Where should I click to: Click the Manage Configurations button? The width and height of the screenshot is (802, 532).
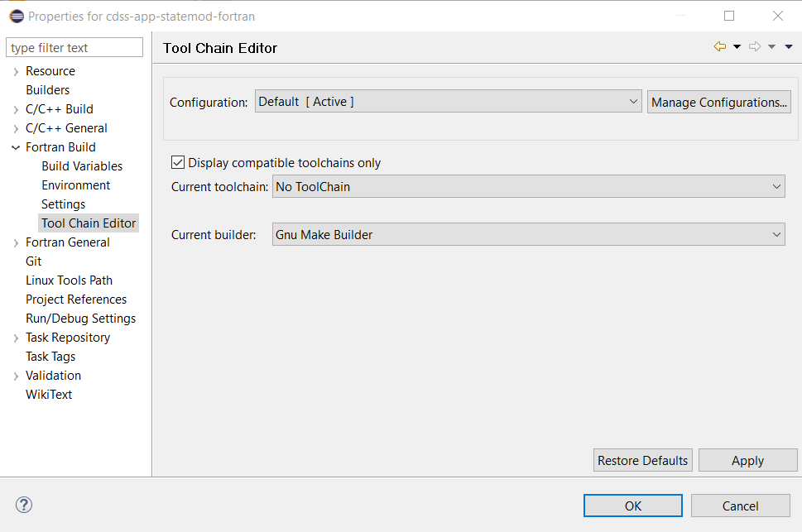pos(718,103)
